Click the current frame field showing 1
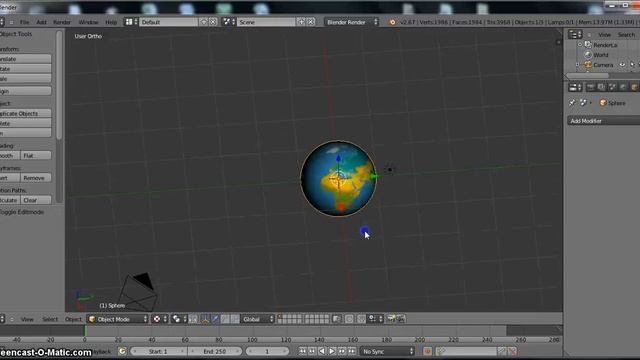640x360 pixels. (267, 351)
